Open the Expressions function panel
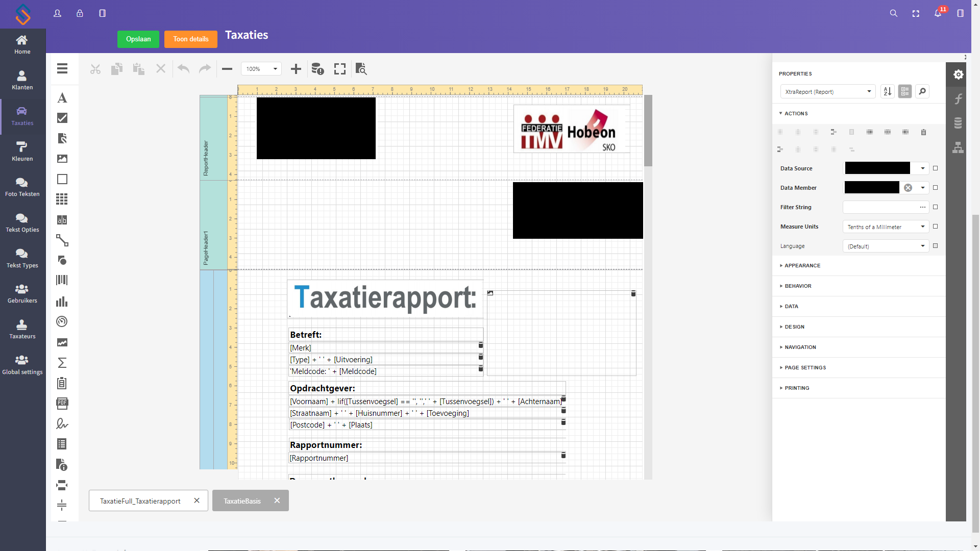This screenshot has height=551, width=980. 958,99
